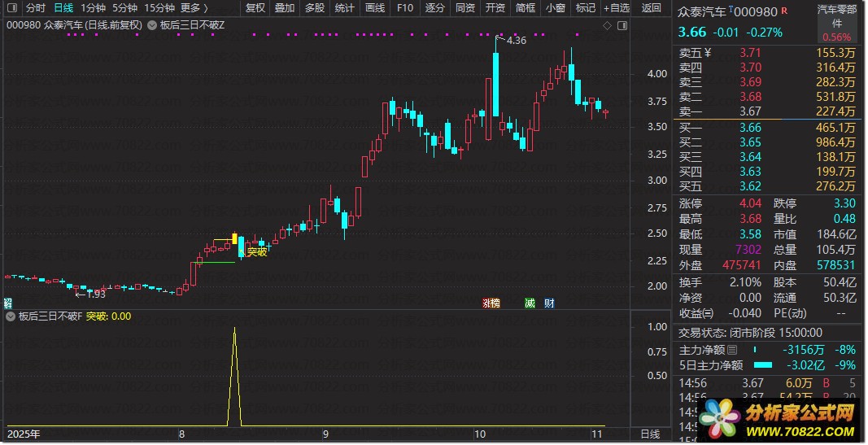The height and width of the screenshot is (445, 868).
Task: Click the 4.36 high price label
Action: click(x=516, y=41)
